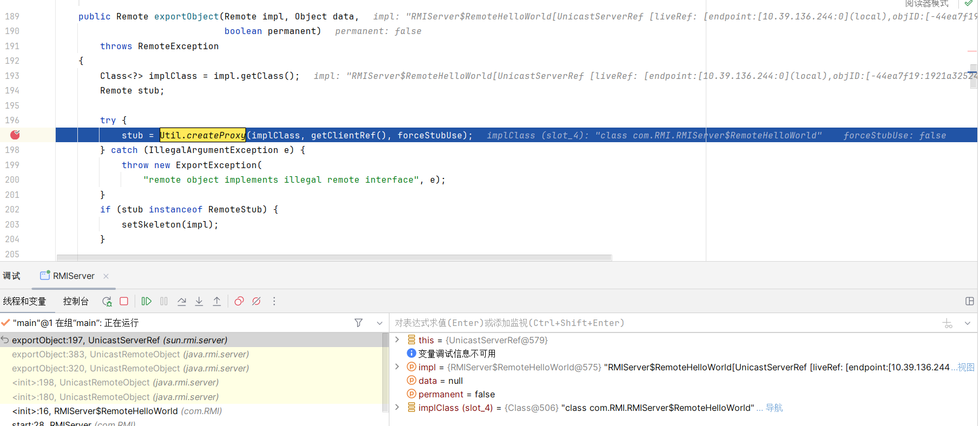Screen dimensions: 980x426
Task: Open the frames filter icon
Action: tap(359, 323)
